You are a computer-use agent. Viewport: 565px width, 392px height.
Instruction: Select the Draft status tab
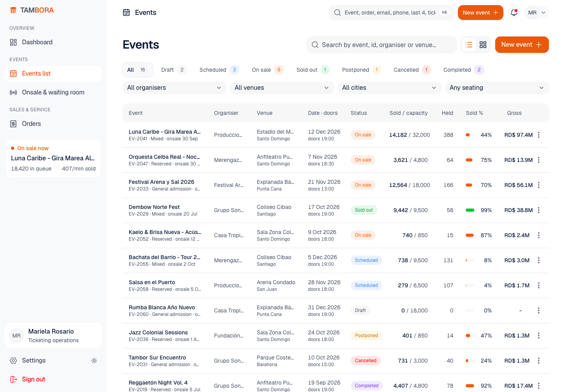[174, 70]
